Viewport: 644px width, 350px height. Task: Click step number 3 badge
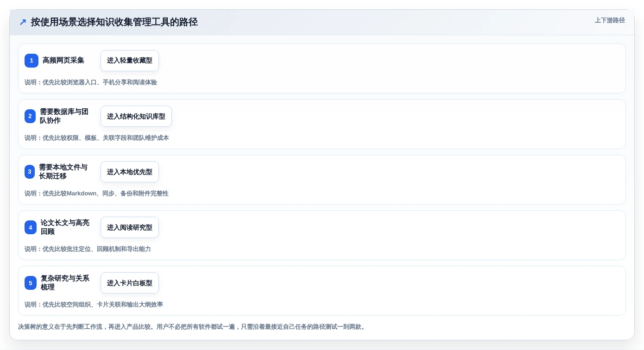30,172
